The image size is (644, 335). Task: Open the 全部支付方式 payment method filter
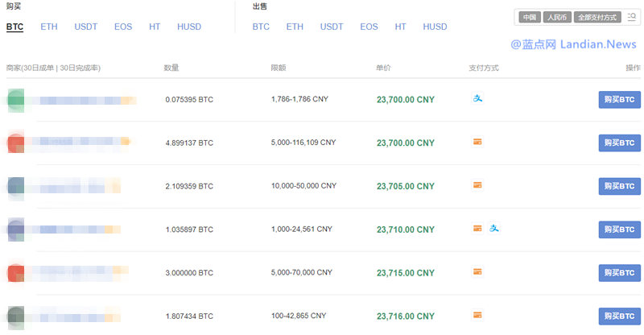click(597, 17)
